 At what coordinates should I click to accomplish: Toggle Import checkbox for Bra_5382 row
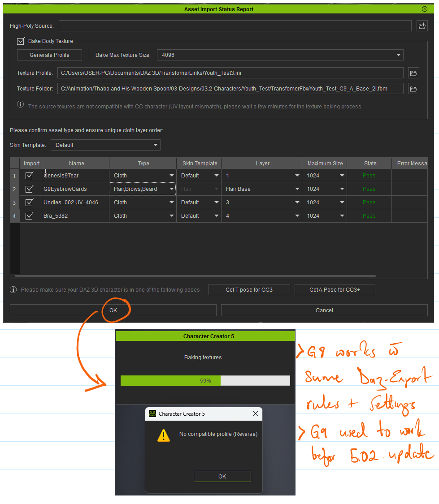[30, 216]
